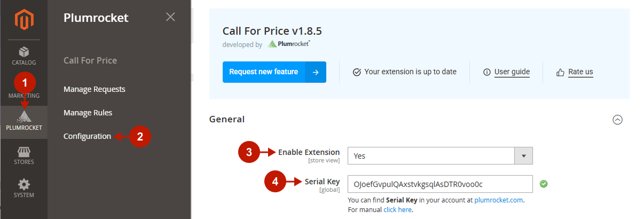The width and height of the screenshot is (644, 219).
Task: Open the Catalog sidebar menu
Action: [x=23, y=56]
